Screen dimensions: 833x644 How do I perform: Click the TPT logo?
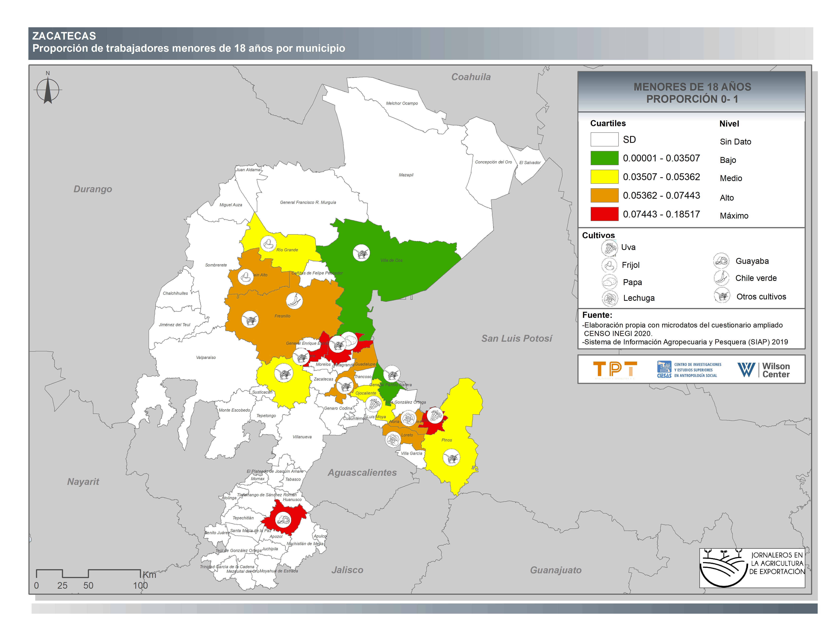tap(615, 369)
